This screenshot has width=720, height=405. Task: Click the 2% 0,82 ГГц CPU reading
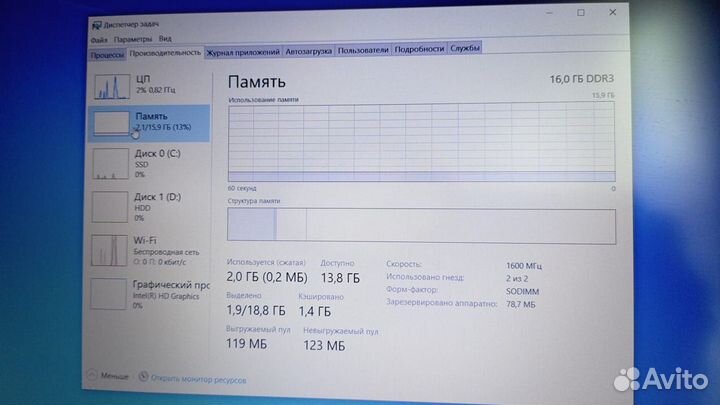pyautogui.click(x=156, y=90)
